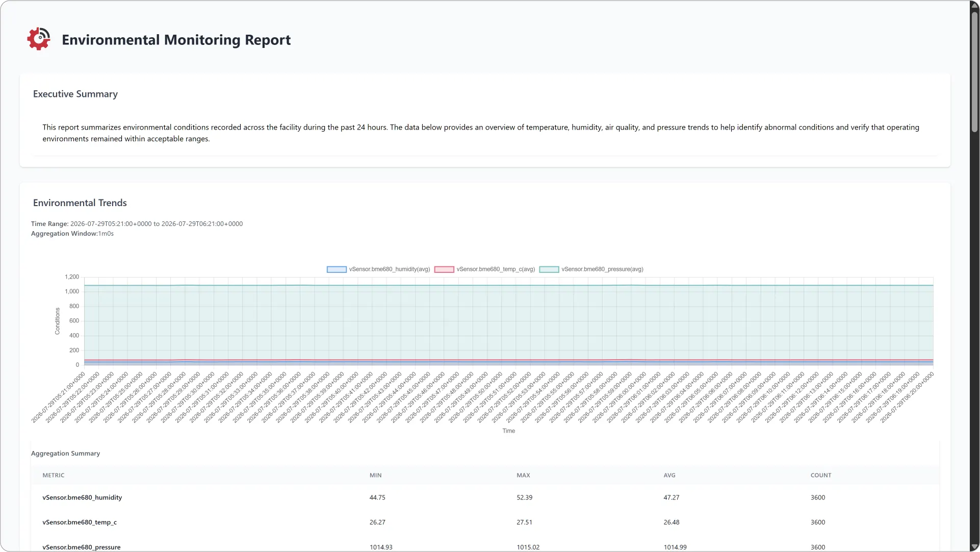980x552 pixels.
Task: Click the Time Range label text
Action: [x=49, y=224]
